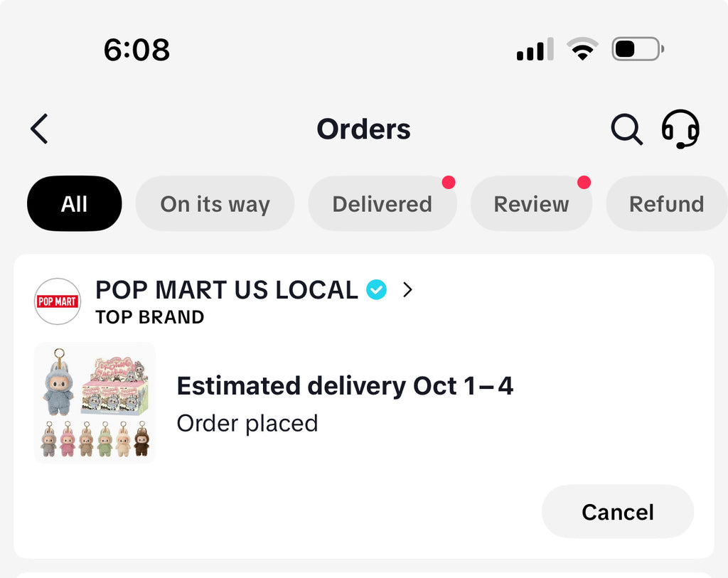The width and height of the screenshot is (728, 578).
Task: Open the Delivered orders tab
Action: (382, 204)
